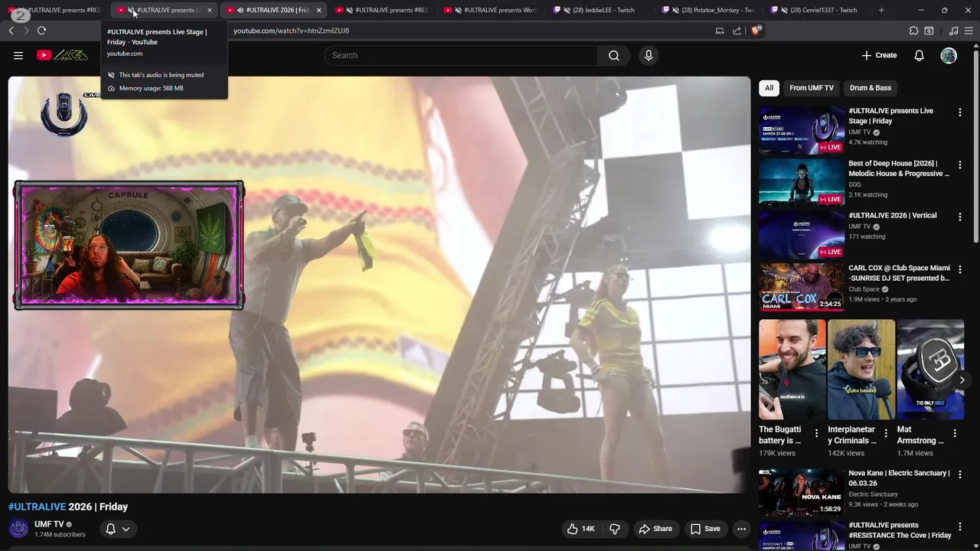
Task: Open options for CARL COX Club Space video
Action: [959, 269]
